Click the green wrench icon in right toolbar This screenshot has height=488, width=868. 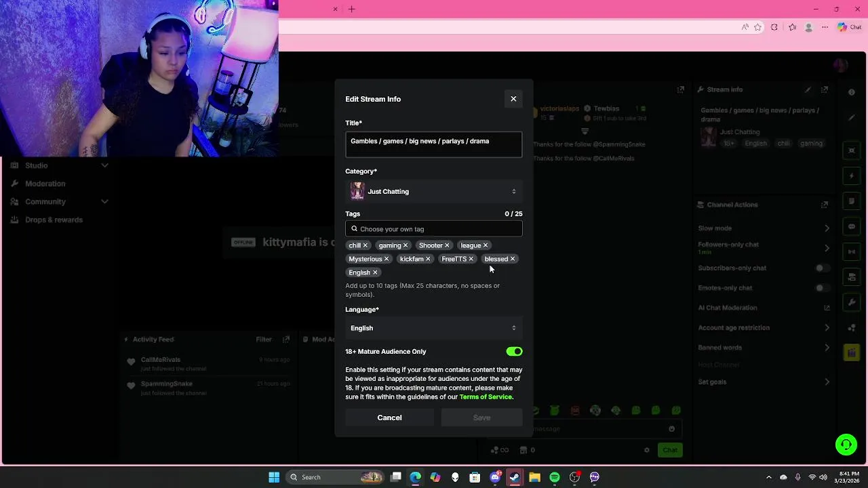tap(852, 302)
